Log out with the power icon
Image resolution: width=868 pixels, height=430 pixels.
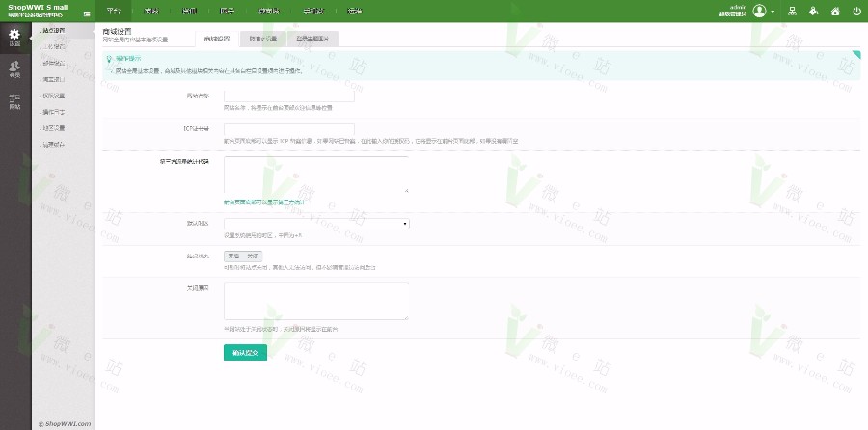[x=857, y=11]
